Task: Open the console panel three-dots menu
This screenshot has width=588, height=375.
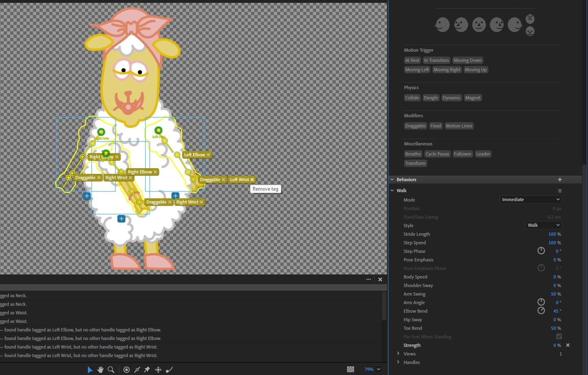Action: [x=369, y=279]
